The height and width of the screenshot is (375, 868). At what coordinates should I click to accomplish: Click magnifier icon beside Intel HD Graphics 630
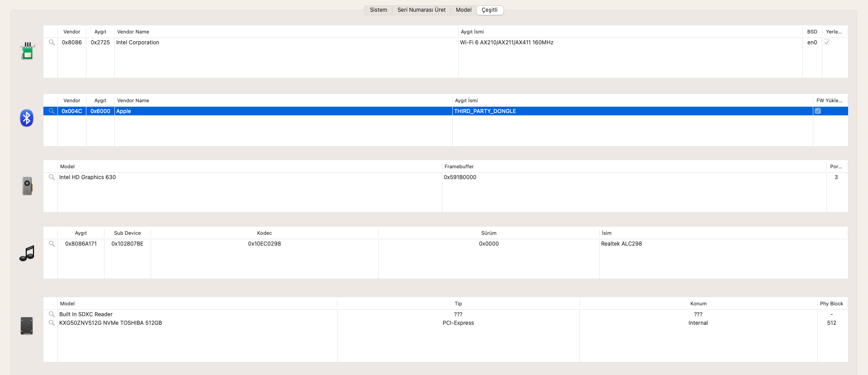pyautogui.click(x=52, y=177)
